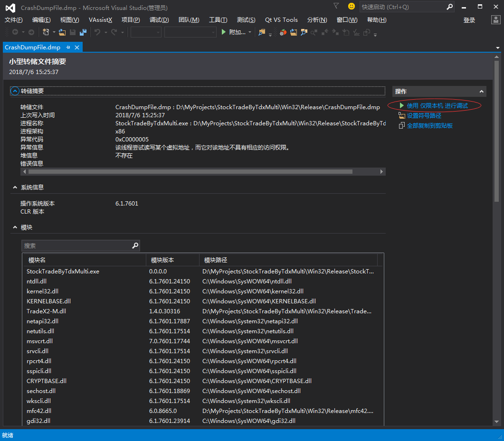Image resolution: width=504 pixels, height=441 pixels.
Task: Click the VAssistX spell check abc icon
Action: tap(356, 32)
